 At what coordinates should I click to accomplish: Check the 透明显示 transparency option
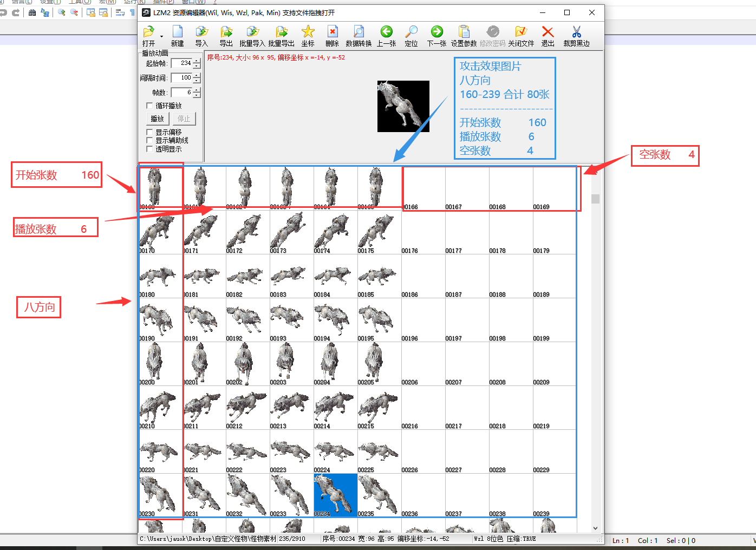click(x=150, y=149)
